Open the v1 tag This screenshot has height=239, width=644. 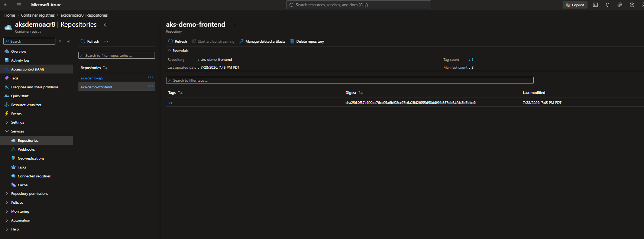170,103
